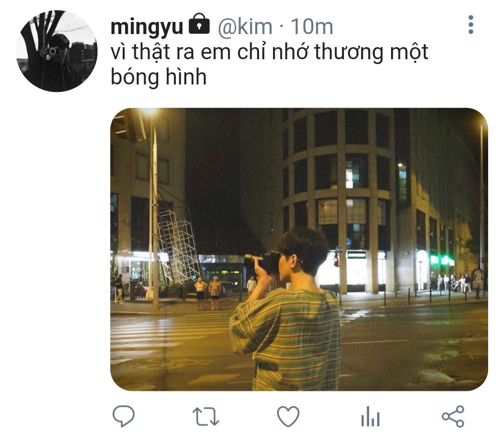Share the tweet via share icon

click(x=453, y=416)
